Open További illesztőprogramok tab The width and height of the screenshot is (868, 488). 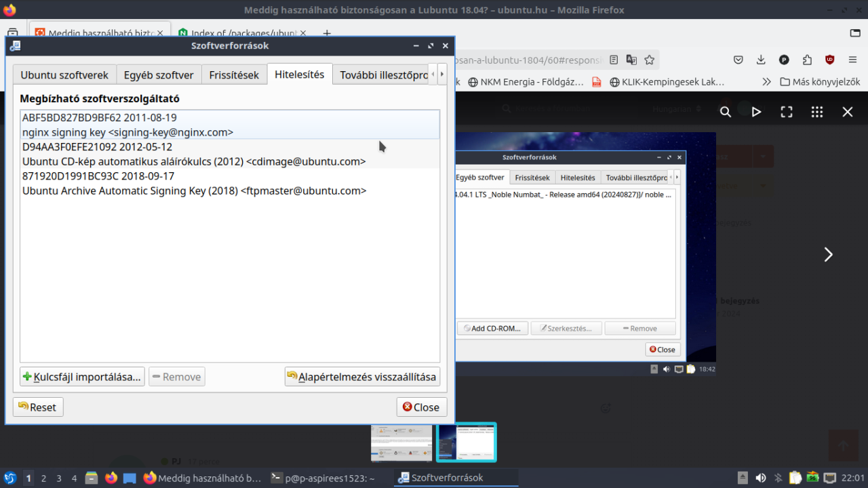click(x=382, y=75)
